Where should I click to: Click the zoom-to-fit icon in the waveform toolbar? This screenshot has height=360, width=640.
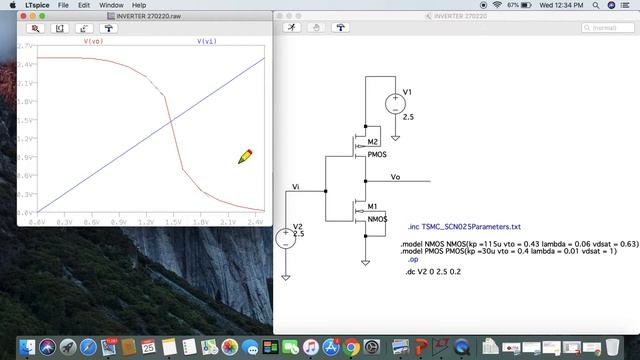(x=60, y=28)
